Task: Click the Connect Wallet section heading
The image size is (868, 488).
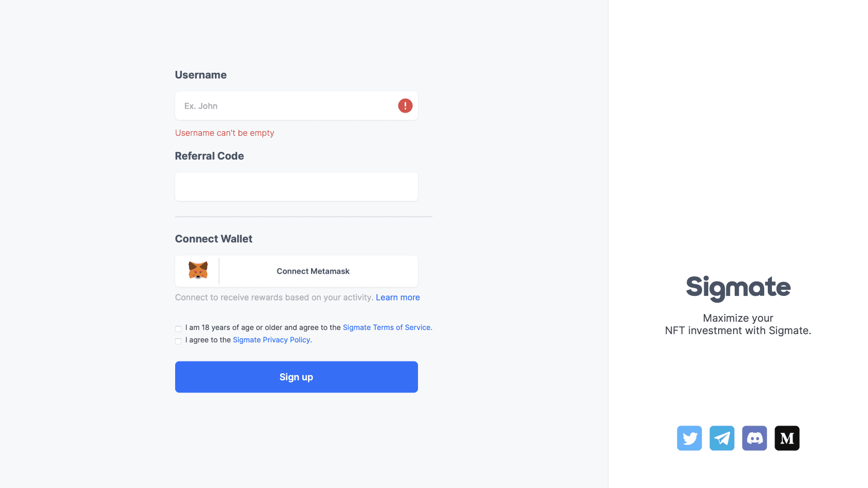Action: (213, 238)
